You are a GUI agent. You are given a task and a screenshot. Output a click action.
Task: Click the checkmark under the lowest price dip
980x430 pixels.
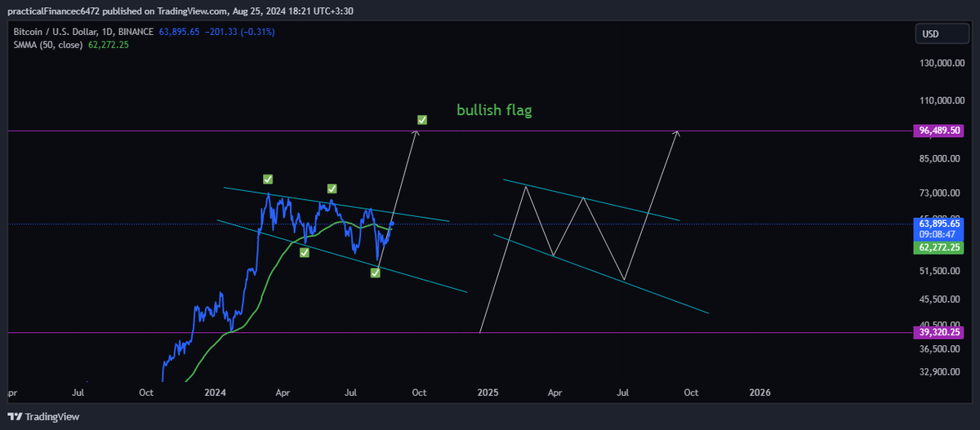point(375,273)
